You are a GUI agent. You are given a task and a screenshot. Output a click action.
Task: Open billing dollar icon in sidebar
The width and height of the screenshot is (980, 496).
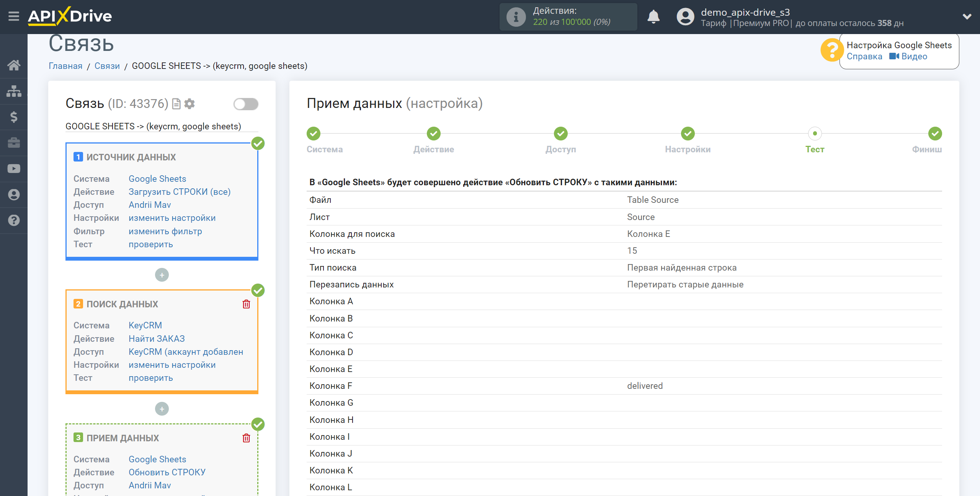(14, 117)
